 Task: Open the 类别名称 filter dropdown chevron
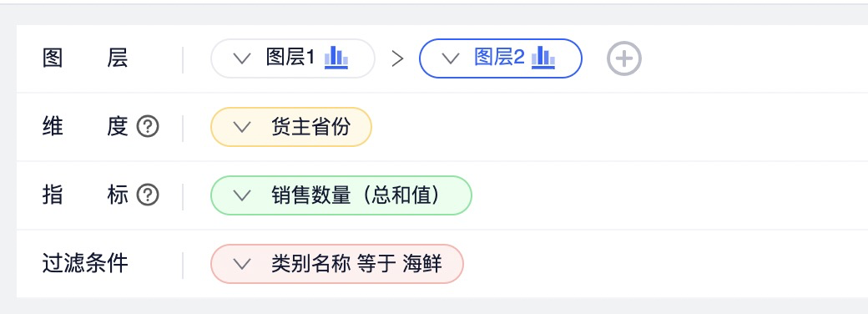242,264
